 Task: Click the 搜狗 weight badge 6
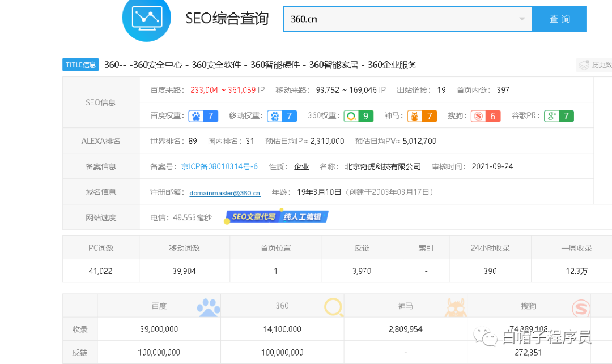486,115
